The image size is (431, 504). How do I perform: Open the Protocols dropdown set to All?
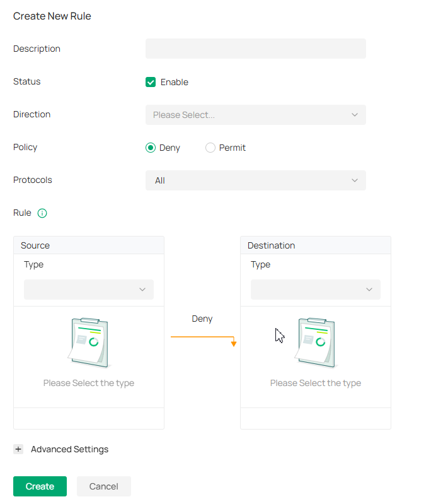pyautogui.click(x=256, y=180)
